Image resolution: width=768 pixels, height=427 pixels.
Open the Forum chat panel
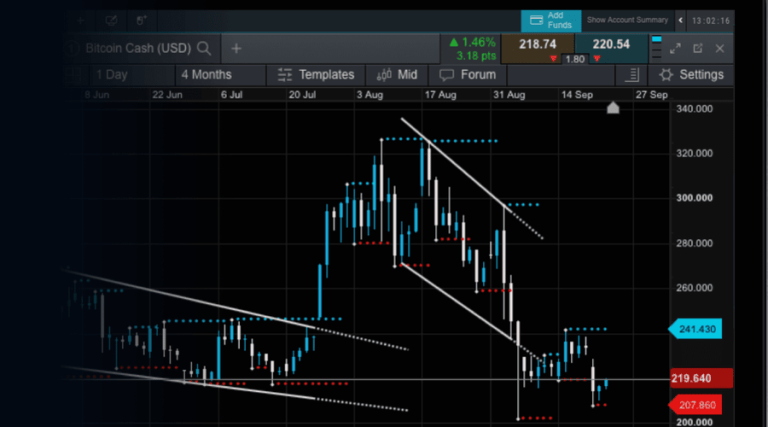(x=468, y=75)
